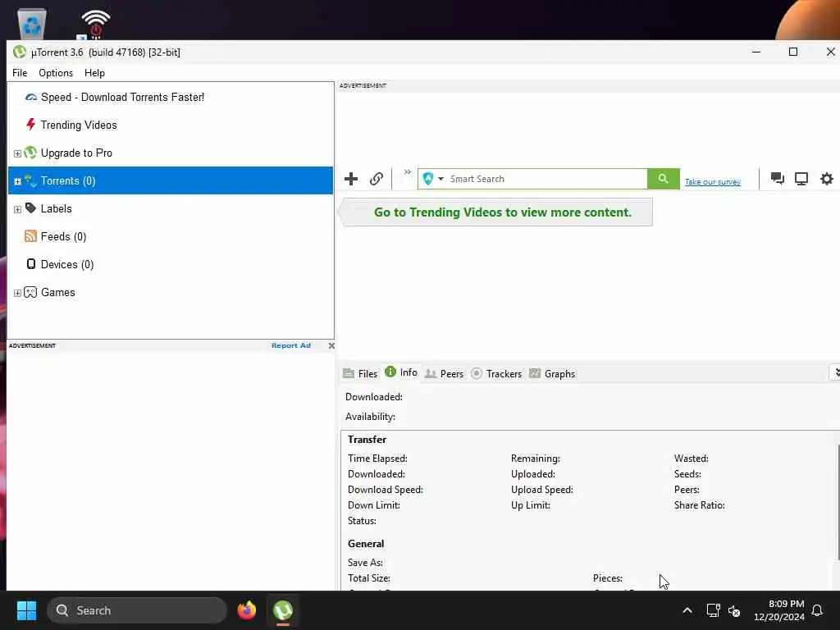Click the Labels tag icon
Image resolution: width=840 pixels, height=630 pixels.
pyautogui.click(x=30, y=208)
